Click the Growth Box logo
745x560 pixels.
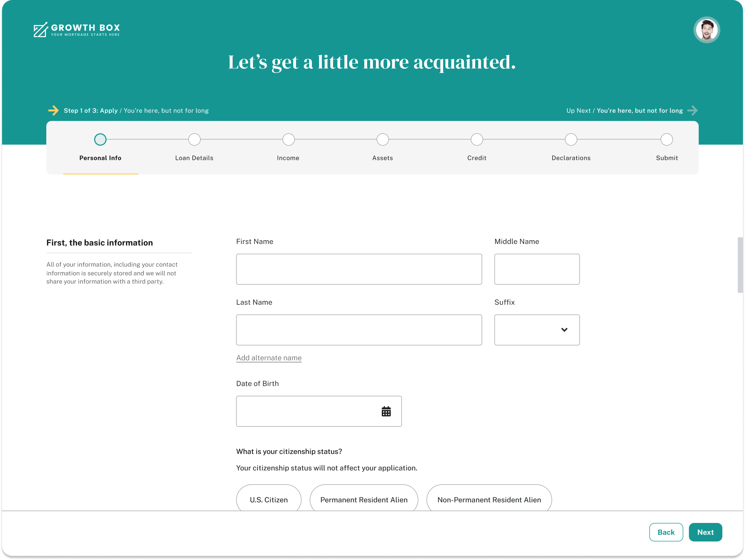coord(76,30)
